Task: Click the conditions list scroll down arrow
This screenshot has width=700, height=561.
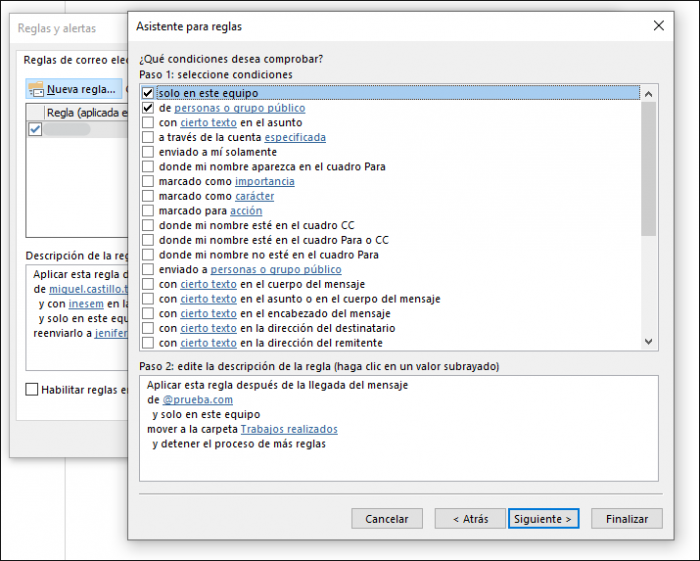Action: (x=649, y=341)
